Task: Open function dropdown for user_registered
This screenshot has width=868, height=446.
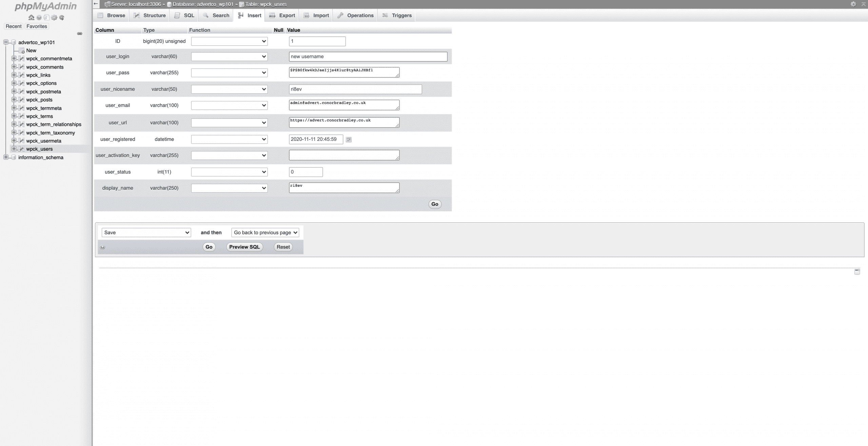Action: [x=229, y=139]
